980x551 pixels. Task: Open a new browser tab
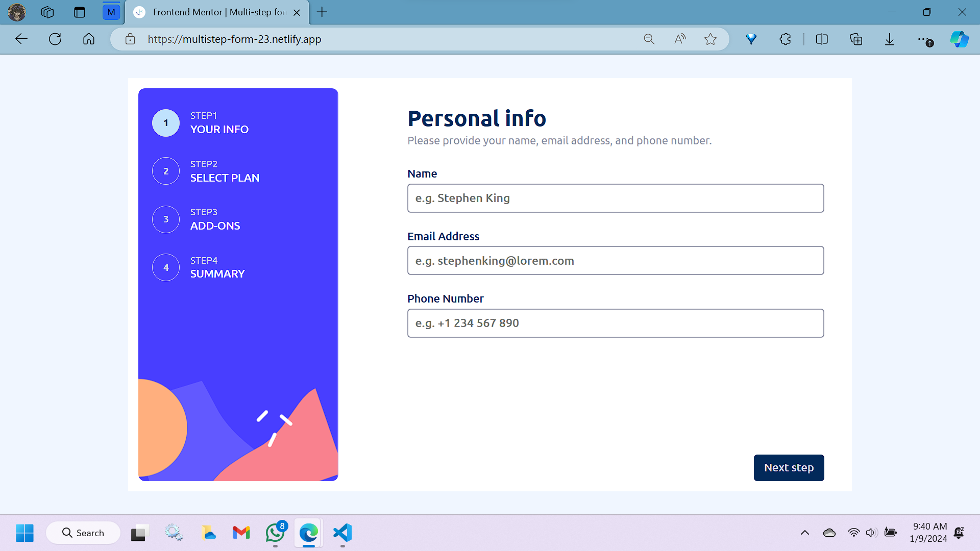(x=322, y=12)
